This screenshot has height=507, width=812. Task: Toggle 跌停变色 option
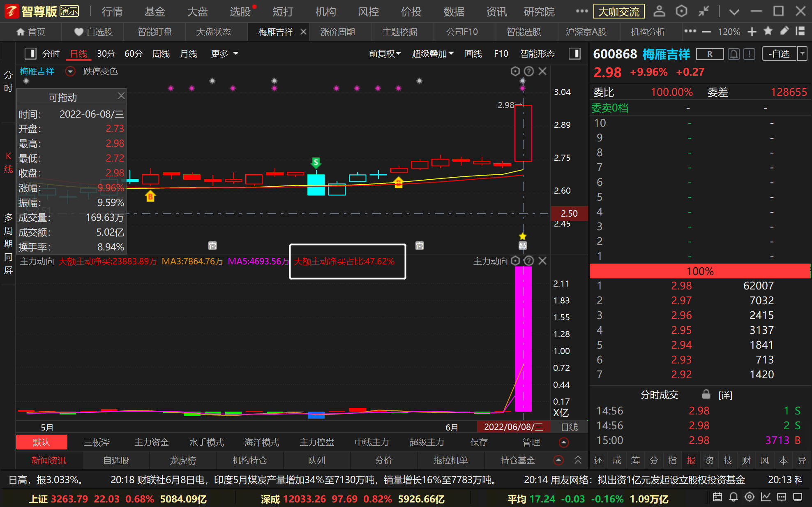point(100,72)
